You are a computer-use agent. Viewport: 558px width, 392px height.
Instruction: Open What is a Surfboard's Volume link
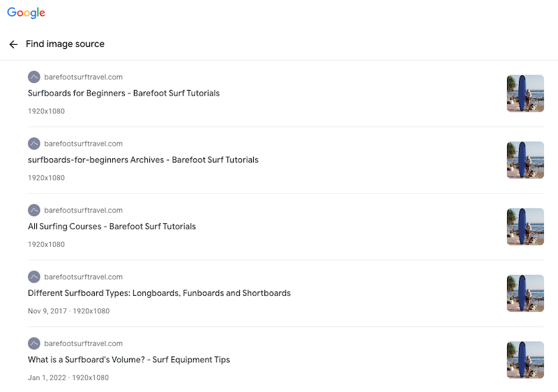(128, 360)
